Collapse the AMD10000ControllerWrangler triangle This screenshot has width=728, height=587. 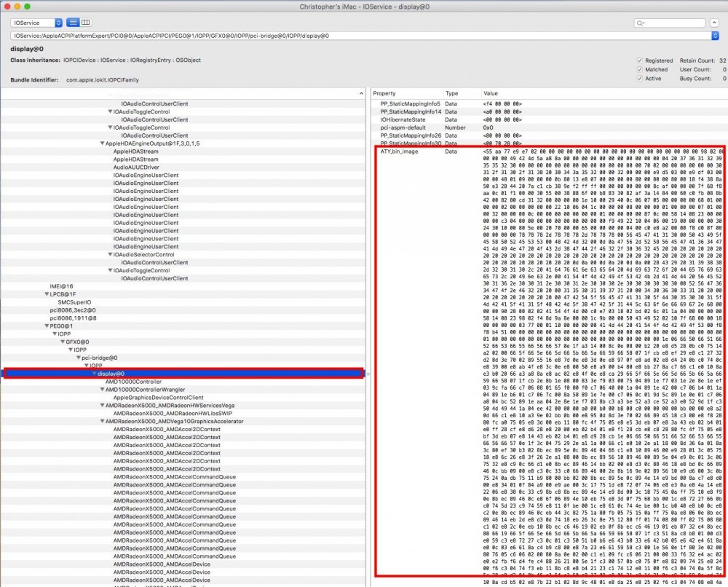[x=102, y=390]
